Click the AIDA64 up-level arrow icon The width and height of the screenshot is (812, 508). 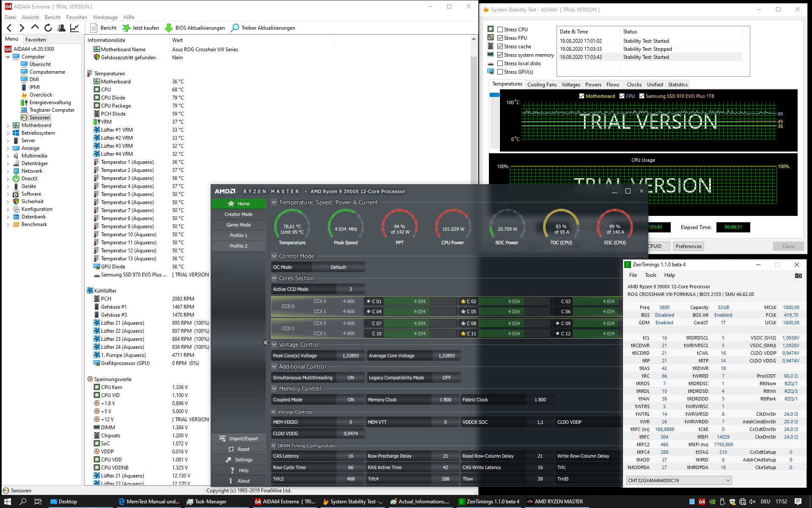[35, 28]
